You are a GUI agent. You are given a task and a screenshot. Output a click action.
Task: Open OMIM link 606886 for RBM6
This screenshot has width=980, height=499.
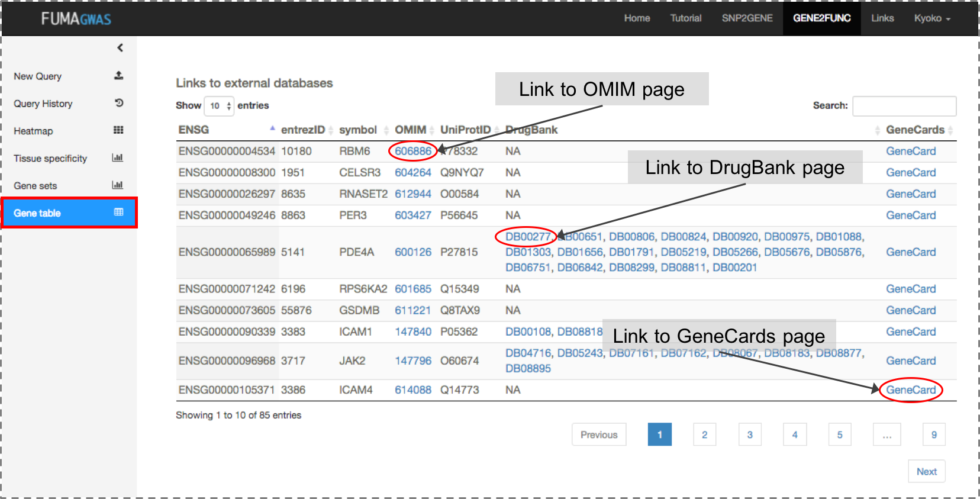(413, 151)
